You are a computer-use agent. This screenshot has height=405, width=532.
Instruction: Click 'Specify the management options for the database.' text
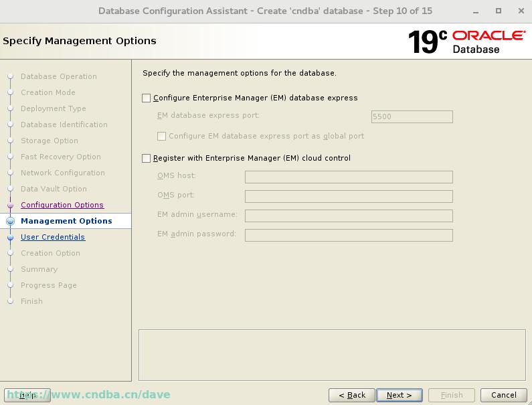point(240,73)
